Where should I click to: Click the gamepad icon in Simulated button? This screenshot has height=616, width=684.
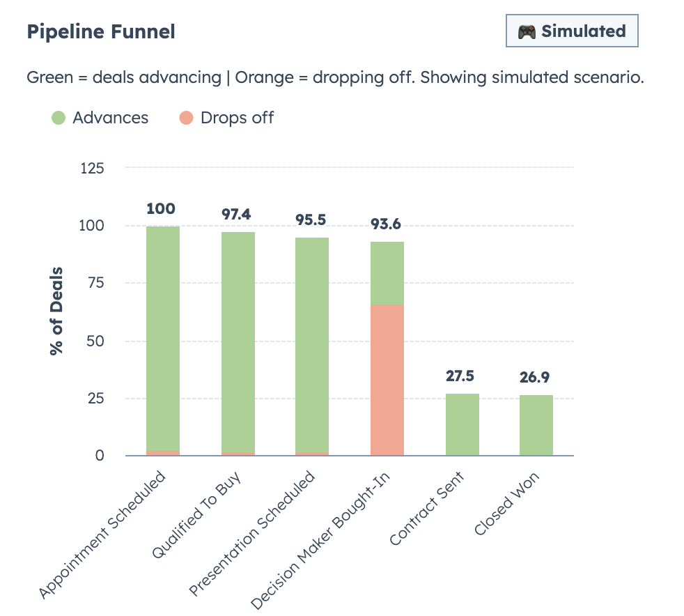528,31
